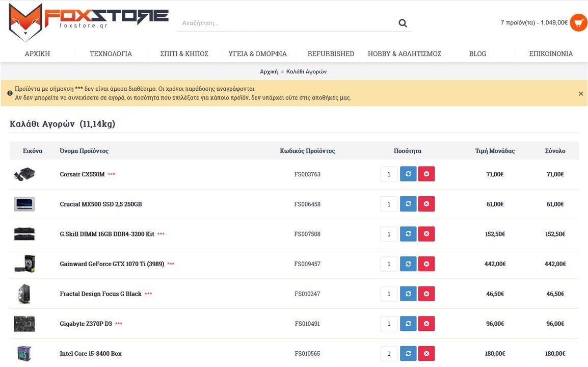Click the Κωδικός Προϊόντος column header
Screen dimensions: 588x367
307,151
